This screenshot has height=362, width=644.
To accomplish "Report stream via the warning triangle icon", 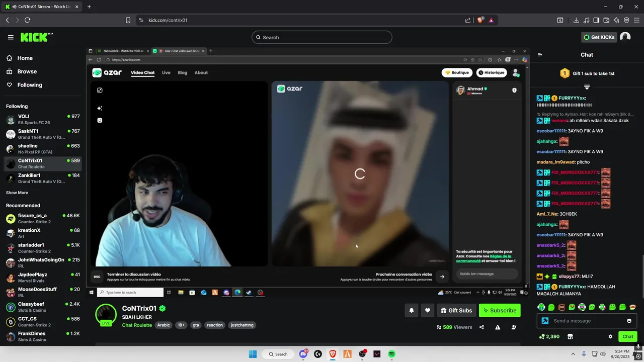I will [498, 327].
